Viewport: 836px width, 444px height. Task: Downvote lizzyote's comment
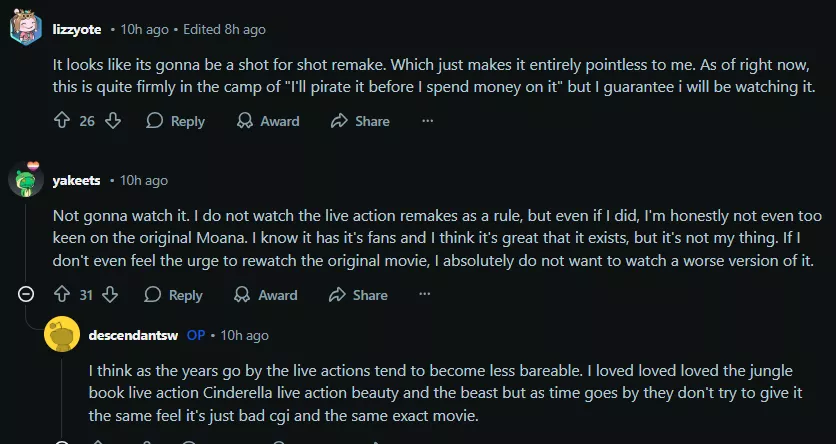click(112, 121)
